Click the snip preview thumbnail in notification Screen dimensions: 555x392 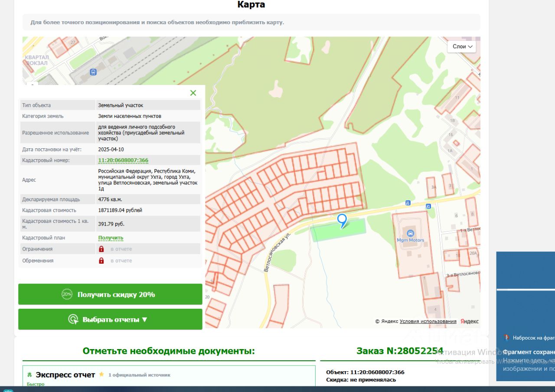[x=526, y=290]
